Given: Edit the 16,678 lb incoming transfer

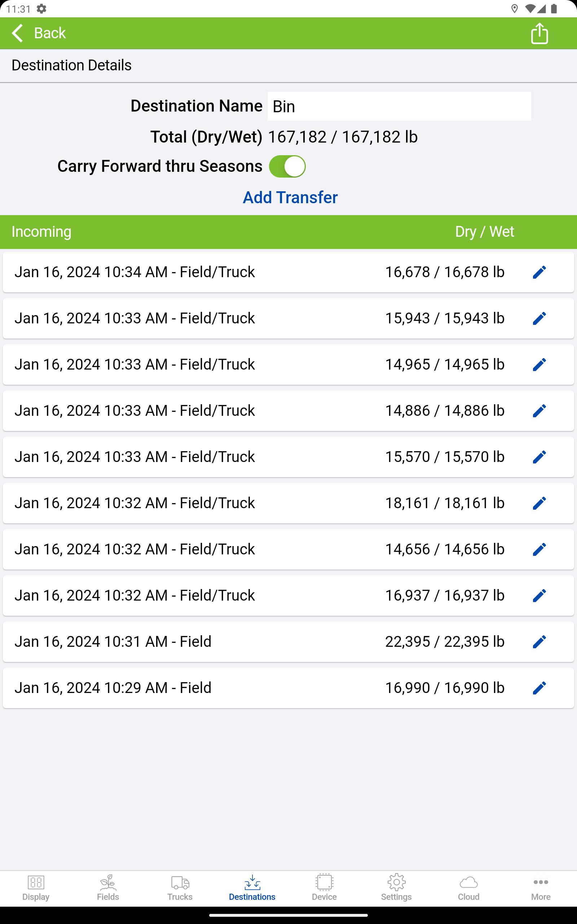Looking at the screenshot, I should pos(539,272).
